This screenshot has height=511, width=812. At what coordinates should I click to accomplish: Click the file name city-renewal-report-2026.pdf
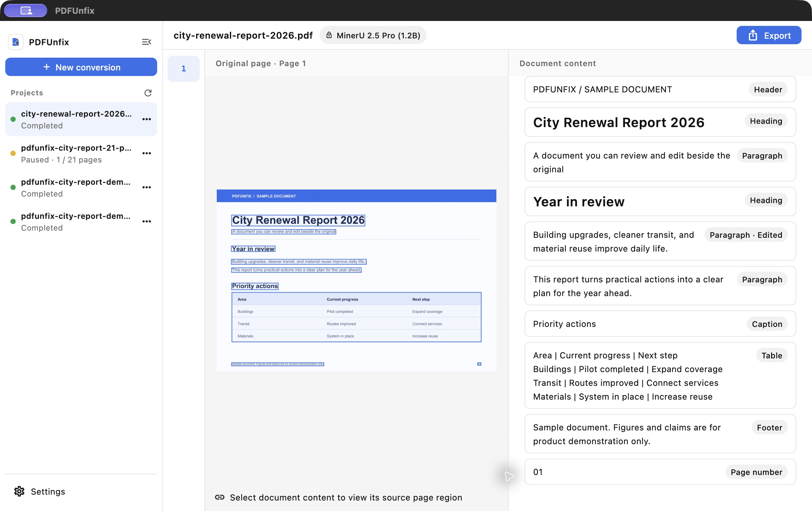click(243, 35)
